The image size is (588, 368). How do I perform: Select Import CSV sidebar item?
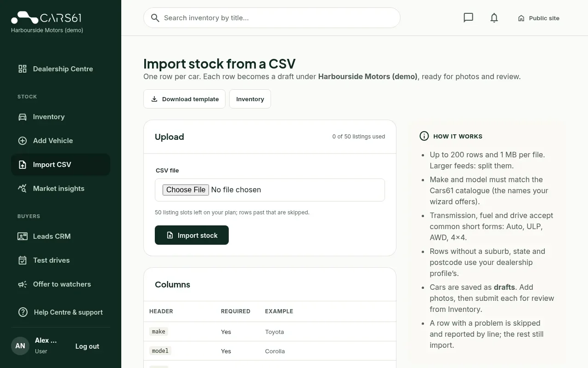[x=61, y=165]
